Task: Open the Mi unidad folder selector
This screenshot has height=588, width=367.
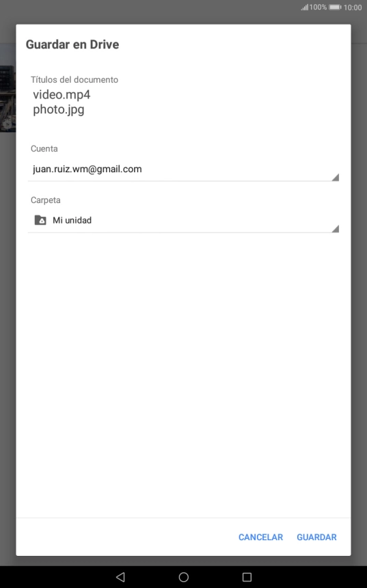Action: (x=183, y=220)
